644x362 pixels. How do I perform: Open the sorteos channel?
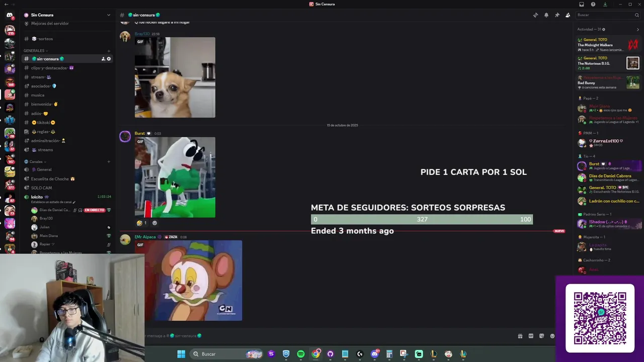click(x=67, y=39)
